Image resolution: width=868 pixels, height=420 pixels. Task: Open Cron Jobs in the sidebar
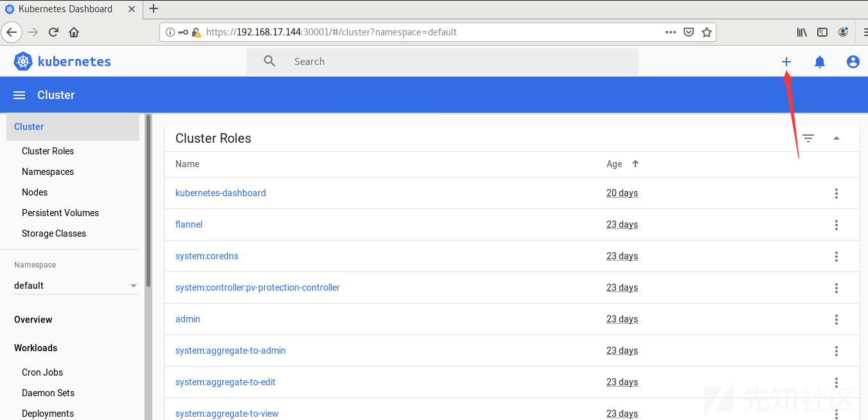point(42,372)
